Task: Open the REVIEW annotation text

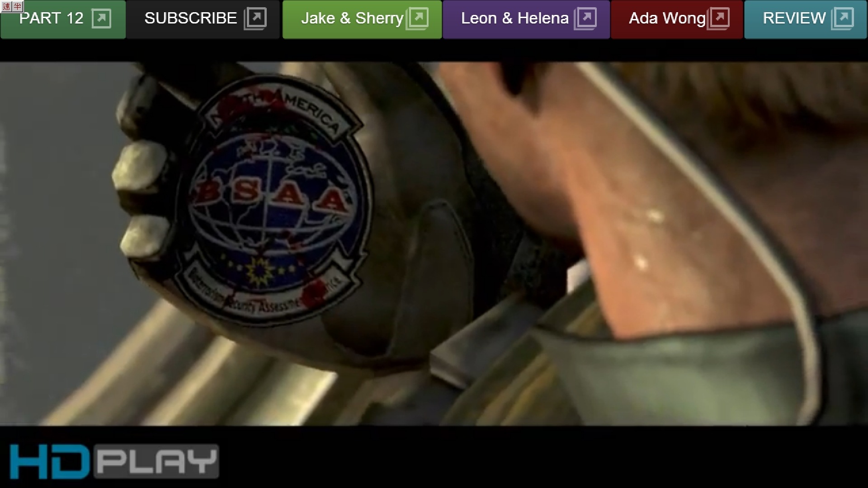Action: pyautogui.click(x=794, y=19)
